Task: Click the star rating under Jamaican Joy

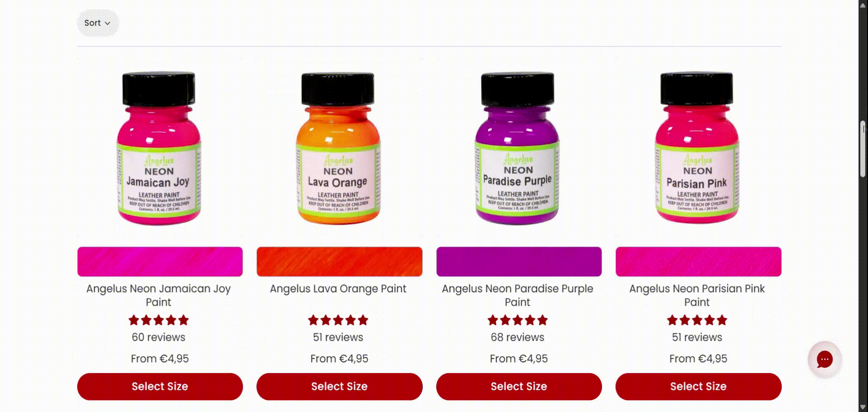Action: (159, 320)
